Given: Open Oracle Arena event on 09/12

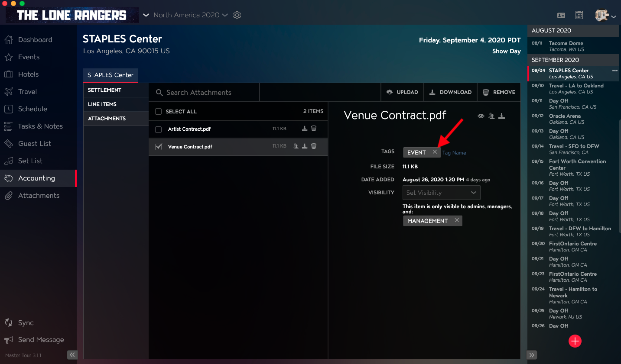Looking at the screenshot, I should click(573, 119).
